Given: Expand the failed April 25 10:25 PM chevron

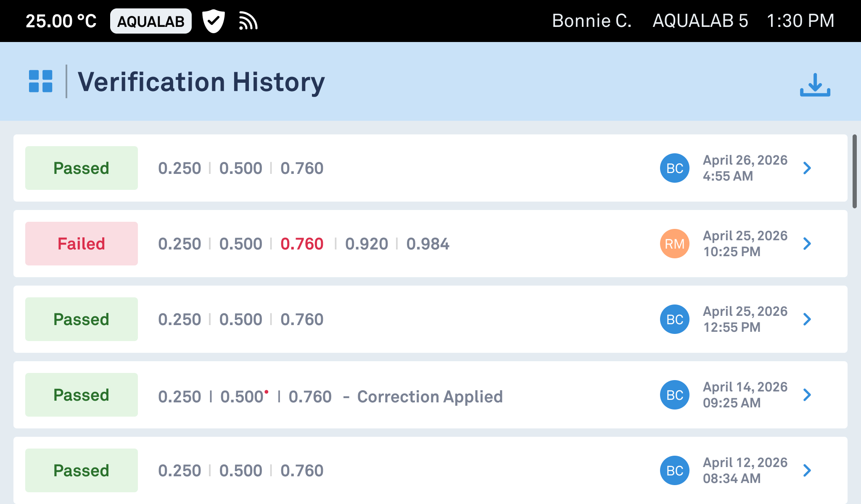Looking at the screenshot, I should [x=807, y=244].
